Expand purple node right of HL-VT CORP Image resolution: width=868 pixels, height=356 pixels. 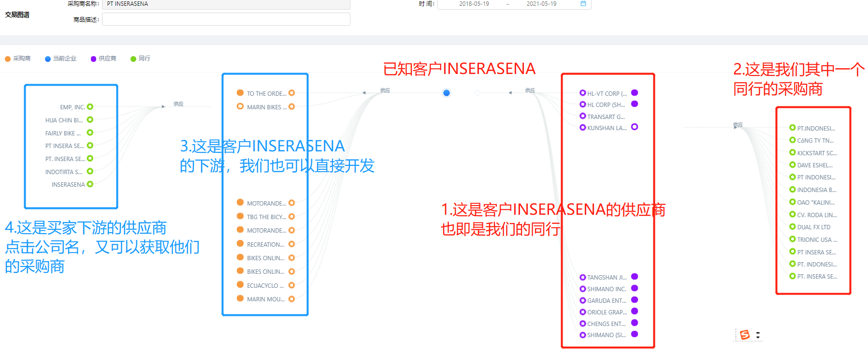pyautogui.click(x=635, y=92)
